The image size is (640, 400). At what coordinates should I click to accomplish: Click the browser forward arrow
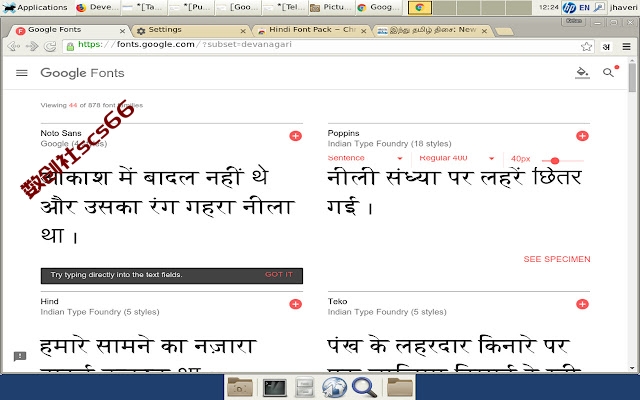pos(32,46)
